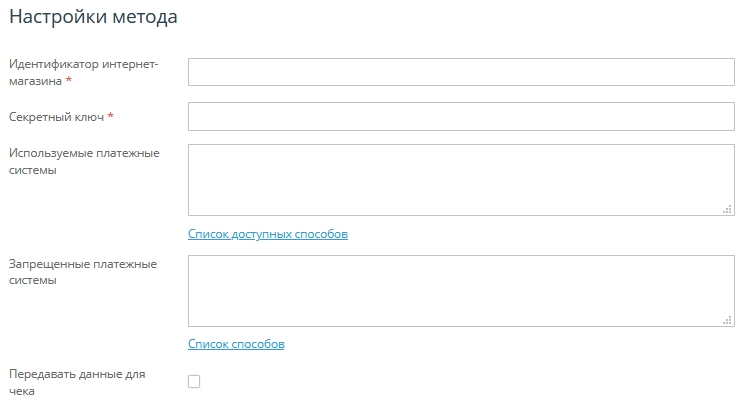
Task: Click inside Запрещенные платежные системы textarea
Action: point(461,290)
